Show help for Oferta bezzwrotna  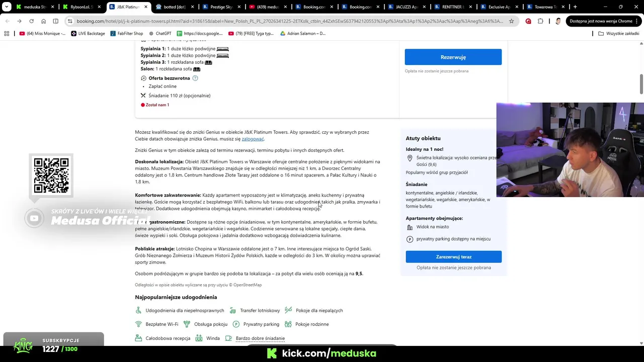point(195,78)
